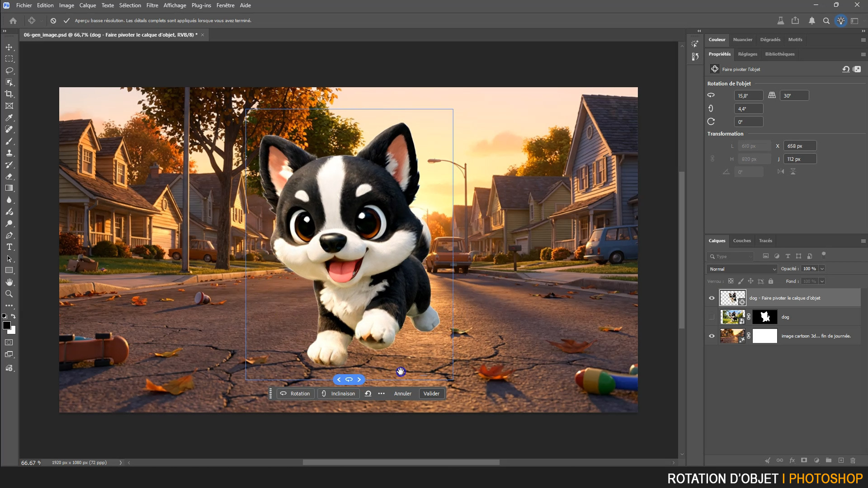Select the Crop tool
868x488 pixels.
point(9,94)
